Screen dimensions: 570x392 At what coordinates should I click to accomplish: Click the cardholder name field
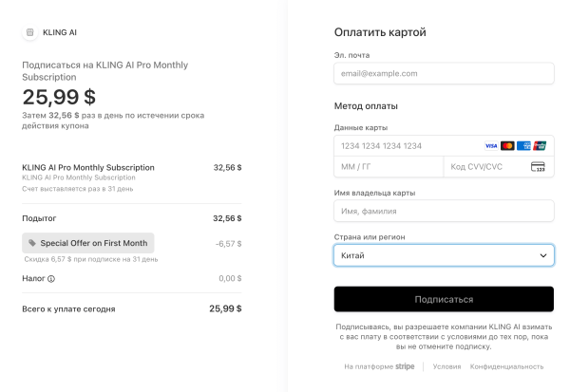tap(444, 211)
